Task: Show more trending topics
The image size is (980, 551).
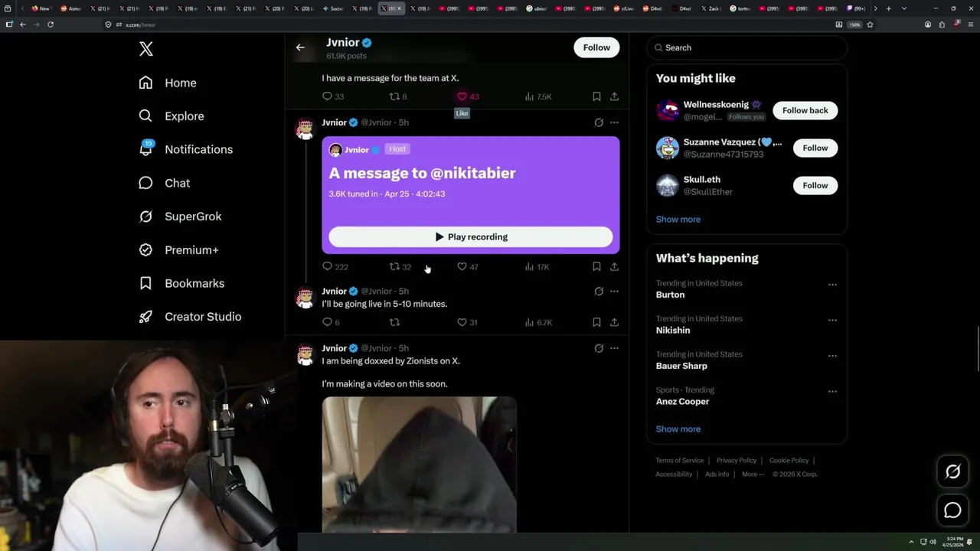Action: pyautogui.click(x=678, y=429)
